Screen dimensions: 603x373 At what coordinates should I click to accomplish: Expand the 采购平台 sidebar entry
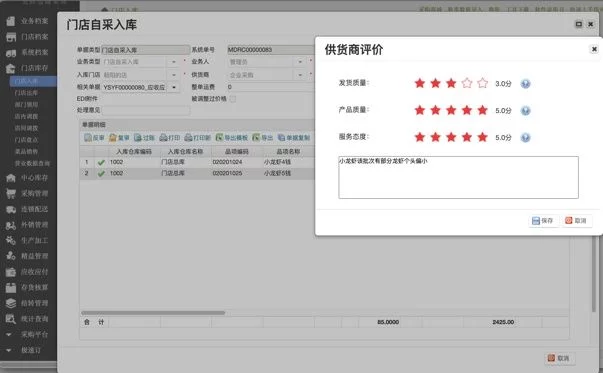(x=28, y=335)
